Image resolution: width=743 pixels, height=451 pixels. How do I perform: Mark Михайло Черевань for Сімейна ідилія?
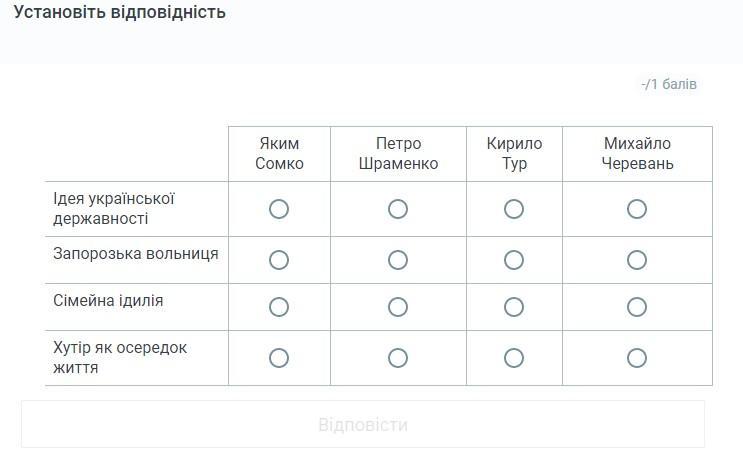click(x=637, y=307)
